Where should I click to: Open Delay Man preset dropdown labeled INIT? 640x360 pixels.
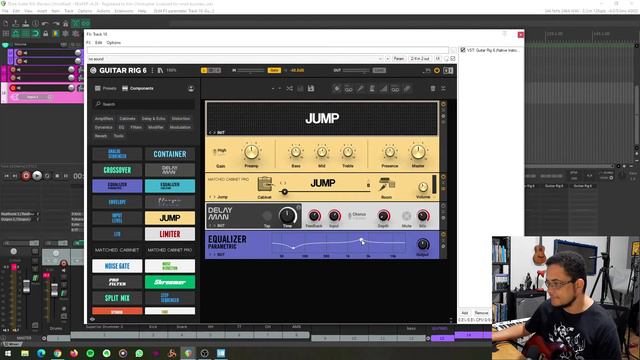click(221, 226)
